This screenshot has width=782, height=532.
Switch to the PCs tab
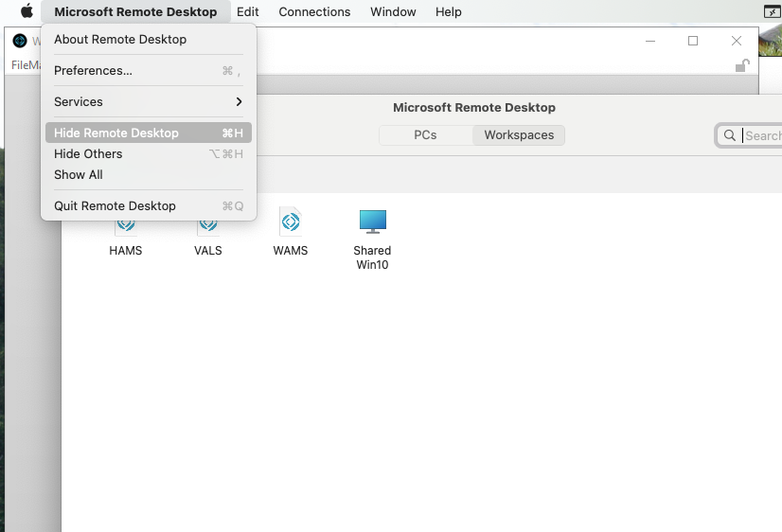pyautogui.click(x=425, y=135)
